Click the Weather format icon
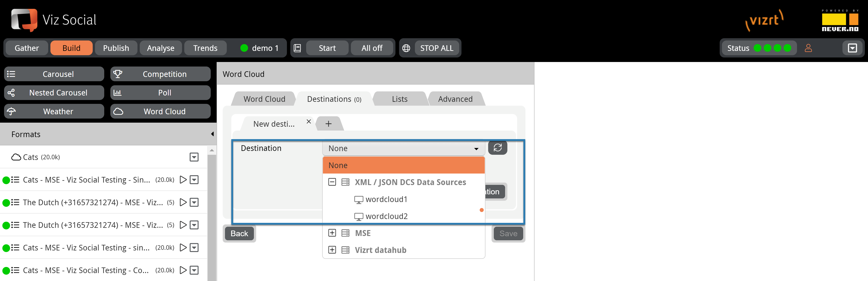The height and width of the screenshot is (281, 868). (x=11, y=111)
